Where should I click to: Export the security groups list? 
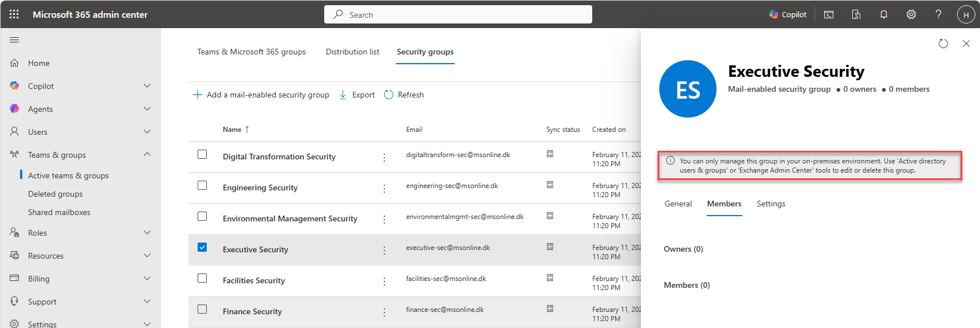point(357,95)
